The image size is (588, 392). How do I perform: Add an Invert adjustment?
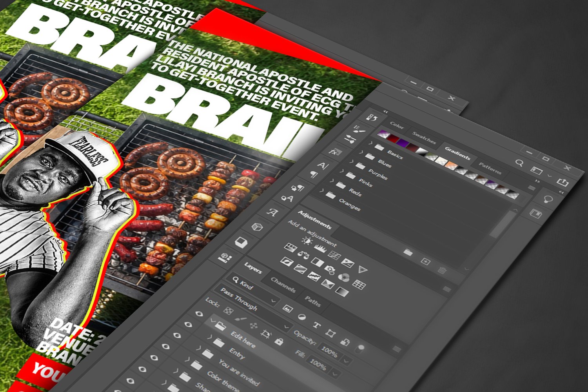click(287, 261)
